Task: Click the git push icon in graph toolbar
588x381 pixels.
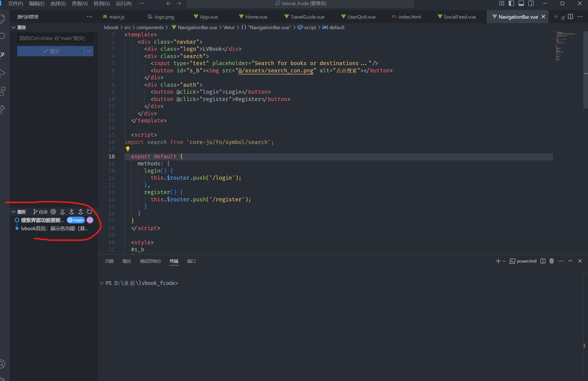Action: click(x=81, y=212)
